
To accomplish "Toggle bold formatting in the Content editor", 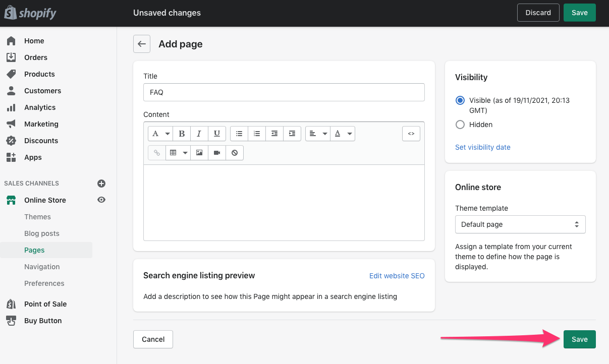I will pos(182,134).
